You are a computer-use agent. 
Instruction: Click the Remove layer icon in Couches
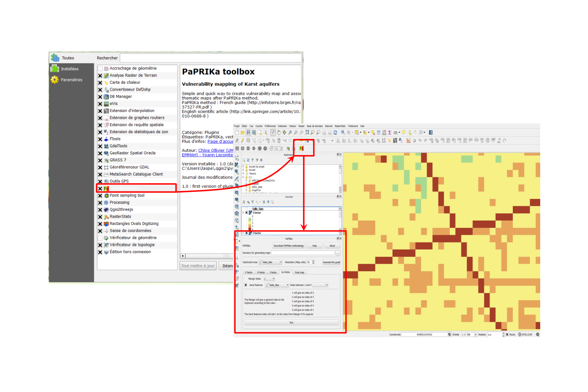coord(272,202)
